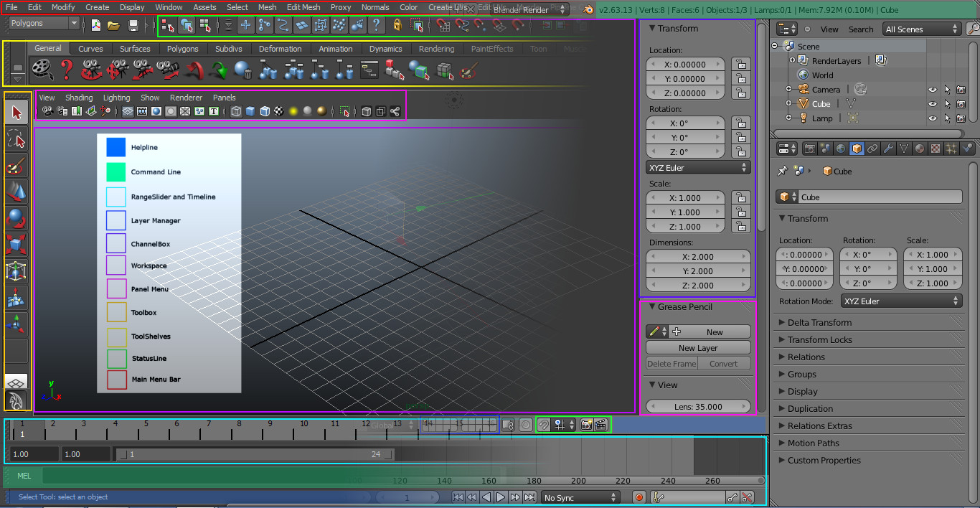
Task: Open the Particles sparkle properties tab
Action: click(951, 149)
